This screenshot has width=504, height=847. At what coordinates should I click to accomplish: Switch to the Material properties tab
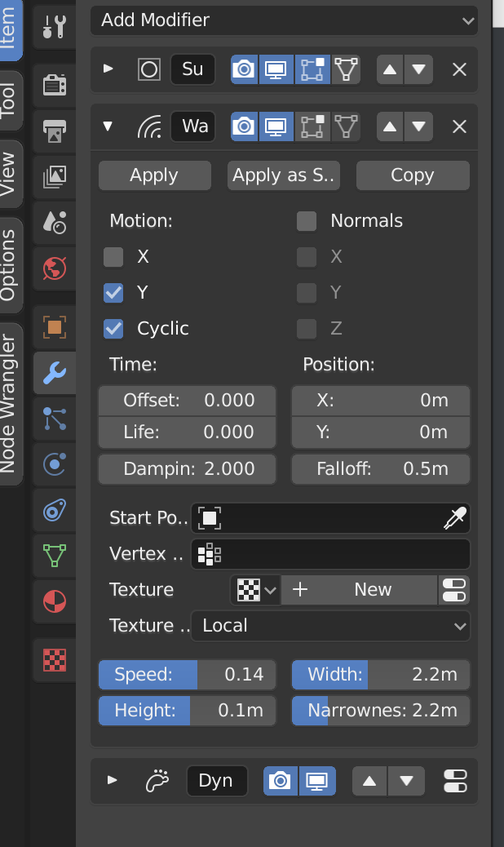coord(53,601)
